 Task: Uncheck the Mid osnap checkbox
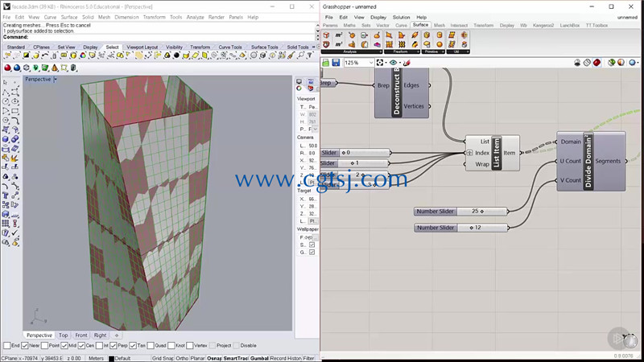coord(64,346)
